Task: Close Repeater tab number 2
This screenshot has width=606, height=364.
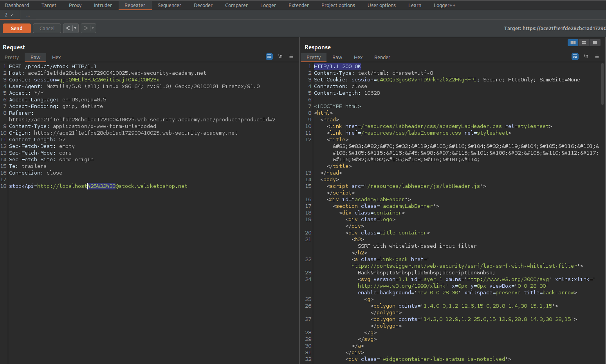Action: click(12, 15)
